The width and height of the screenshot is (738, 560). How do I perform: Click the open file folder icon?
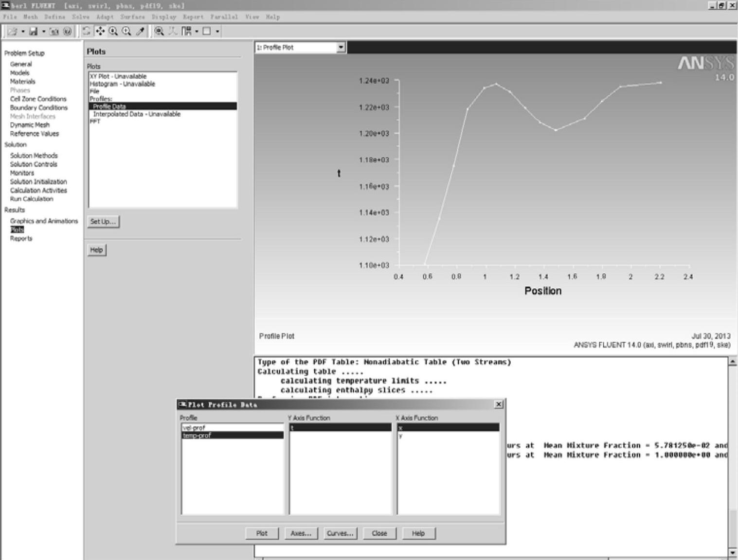pos(12,32)
